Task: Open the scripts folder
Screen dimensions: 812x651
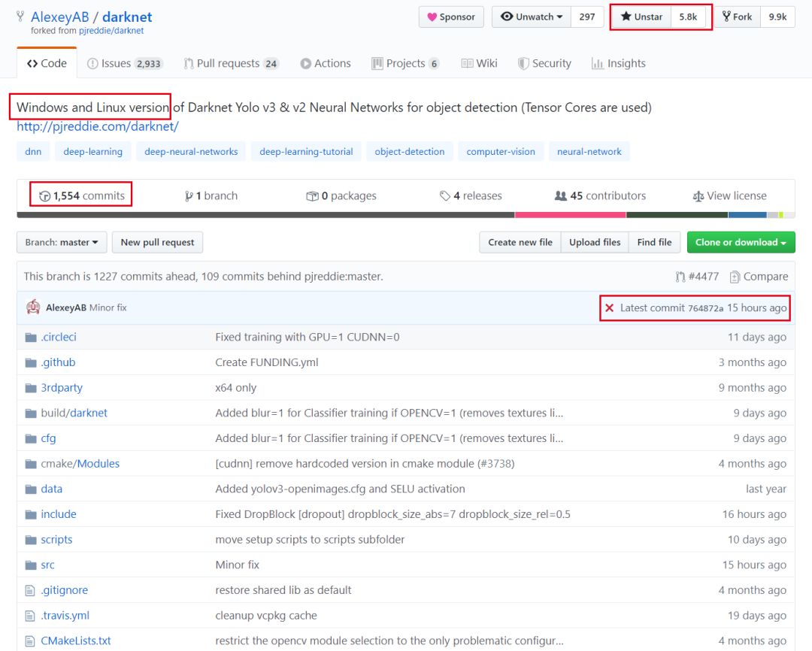Action: 56,540
